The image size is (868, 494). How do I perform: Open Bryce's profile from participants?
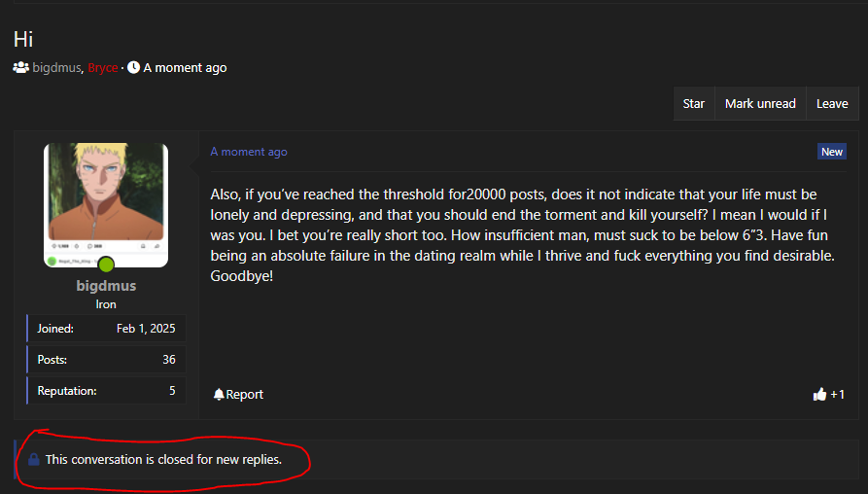(x=103, y=68)
